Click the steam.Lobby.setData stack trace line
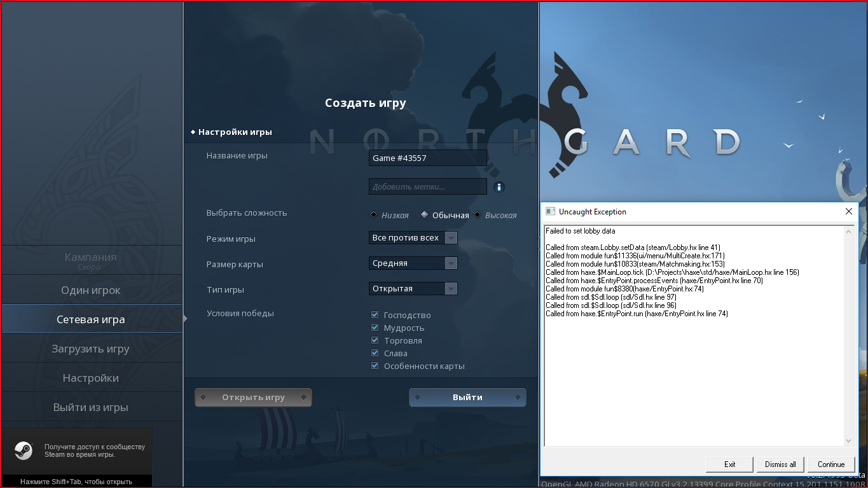Screen dimensions: 868x488 point(633,247)
